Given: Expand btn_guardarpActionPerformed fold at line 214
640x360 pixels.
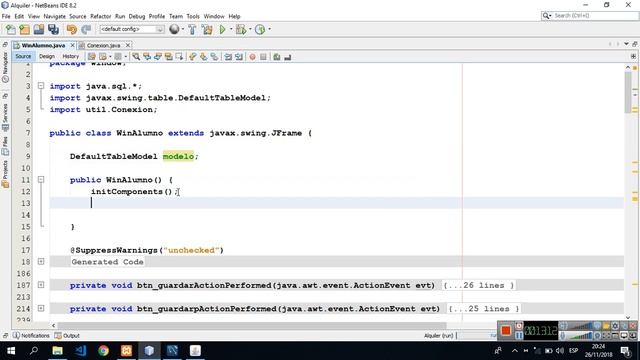Looking at the screenshot, I should (x=41, y=309).
